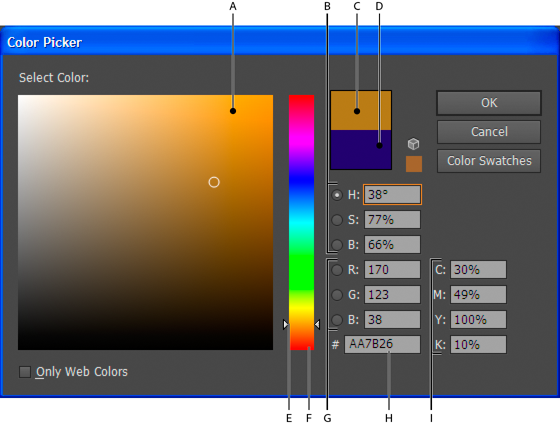The image size is (560, 425).
Task: Select the R red radio button
Action: (x=337, y=270)
